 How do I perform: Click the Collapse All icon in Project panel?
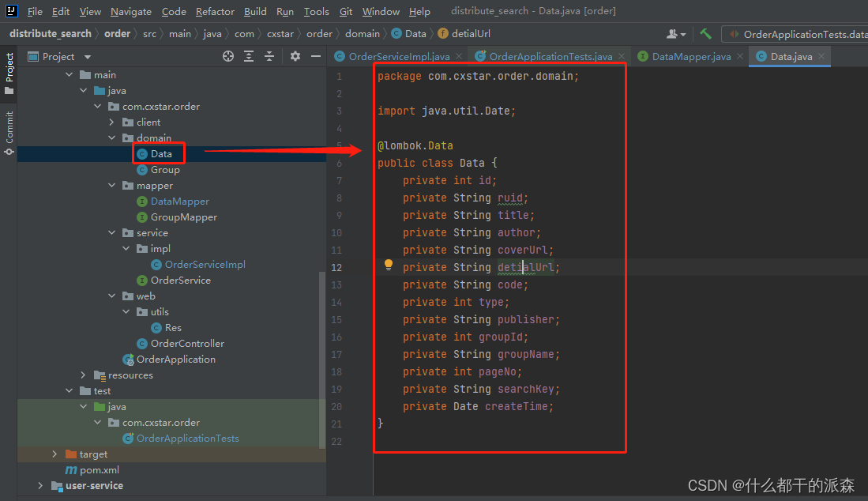coord(269,56)
